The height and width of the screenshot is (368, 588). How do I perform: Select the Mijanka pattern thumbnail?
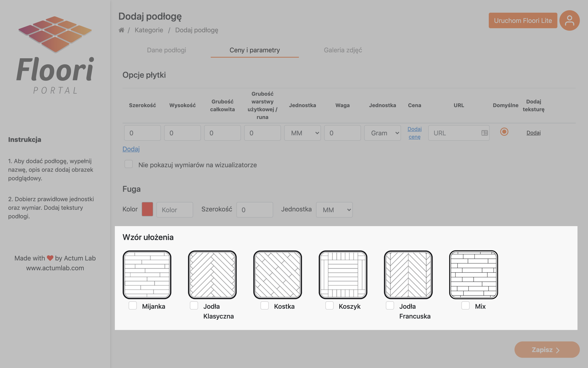[x=147, y=275]
